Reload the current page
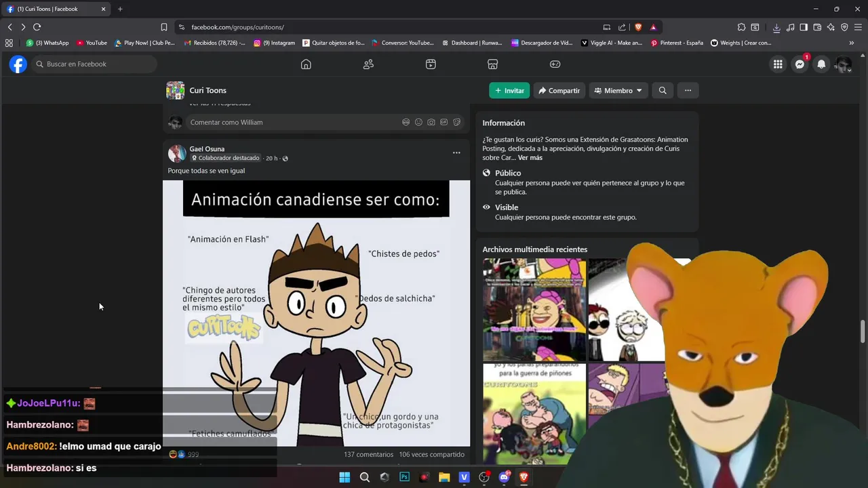 click(37, 27)
